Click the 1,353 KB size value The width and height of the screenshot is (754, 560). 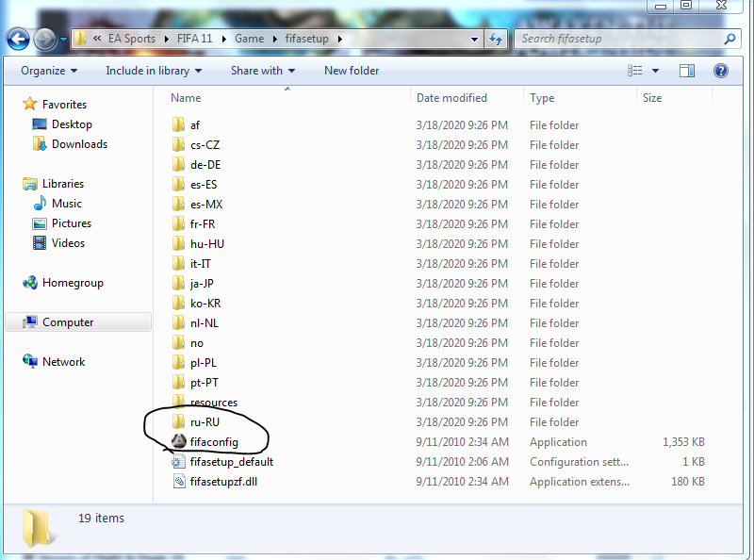(x=683, y=441)
